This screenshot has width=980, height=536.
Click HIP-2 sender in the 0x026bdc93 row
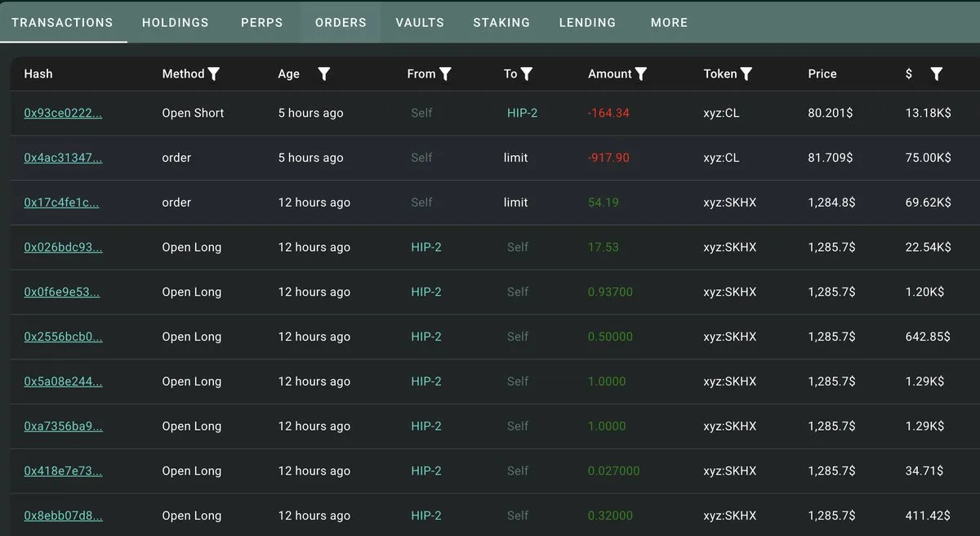(x=426, y=247)
